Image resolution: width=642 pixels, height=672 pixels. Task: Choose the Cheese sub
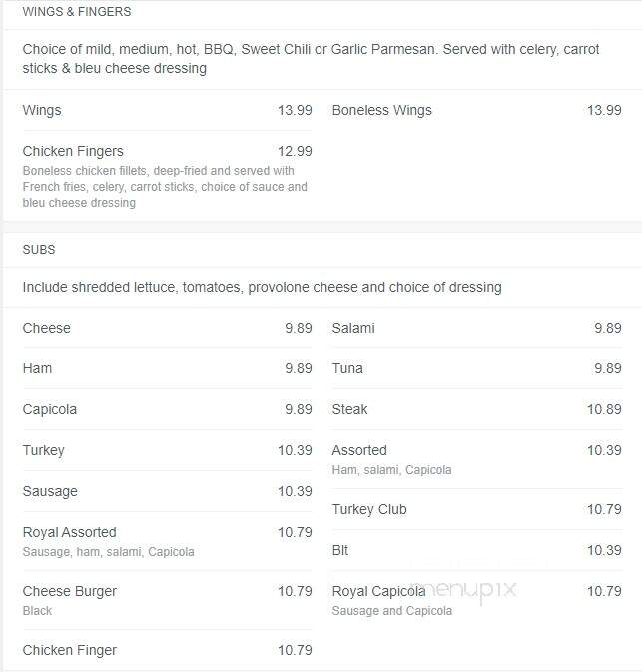pos(167,328)
